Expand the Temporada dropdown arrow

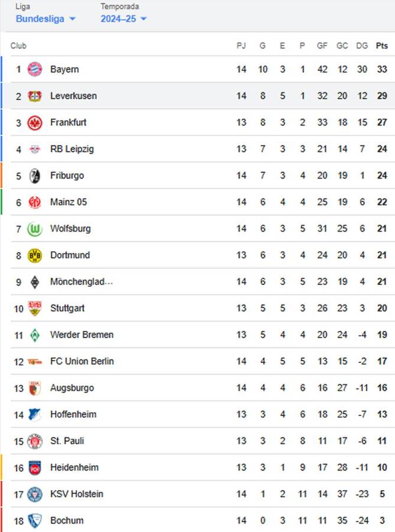click(143, 18)
